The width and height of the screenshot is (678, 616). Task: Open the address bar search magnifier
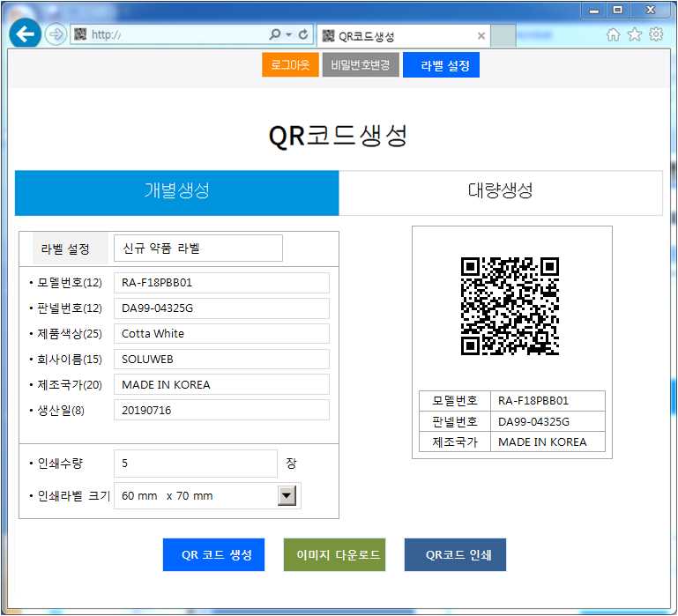(x=274, y=34)
